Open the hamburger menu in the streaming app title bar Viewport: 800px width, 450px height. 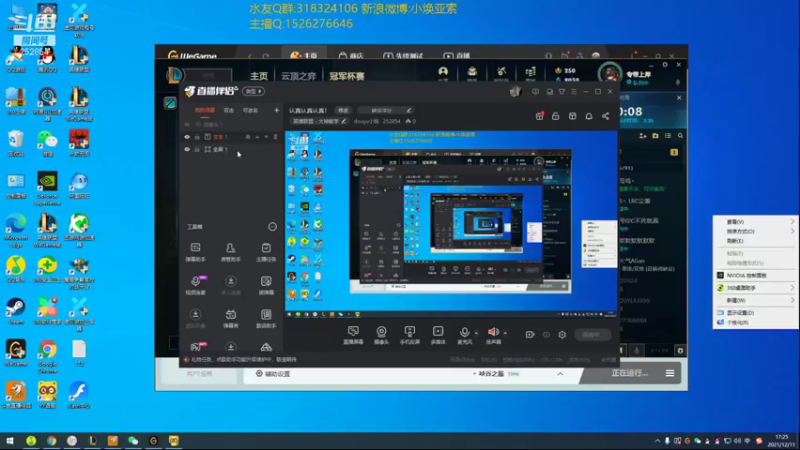pos(573,92)
